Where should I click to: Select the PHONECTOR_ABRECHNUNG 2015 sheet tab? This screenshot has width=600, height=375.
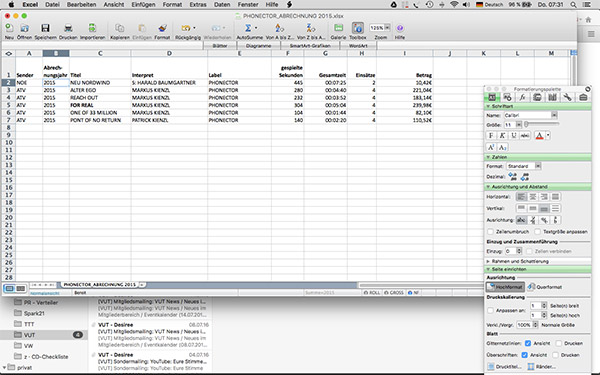(x=99, y=285)
